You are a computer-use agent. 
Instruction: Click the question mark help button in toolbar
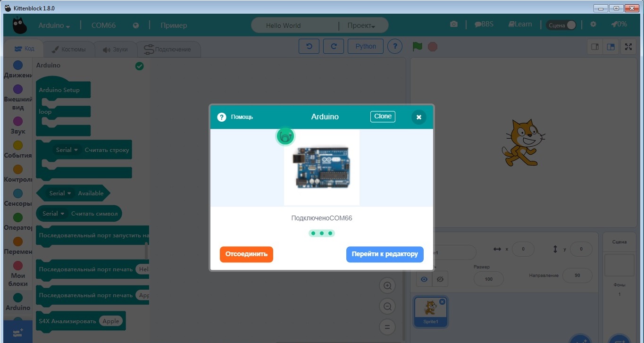click(395, 46)
